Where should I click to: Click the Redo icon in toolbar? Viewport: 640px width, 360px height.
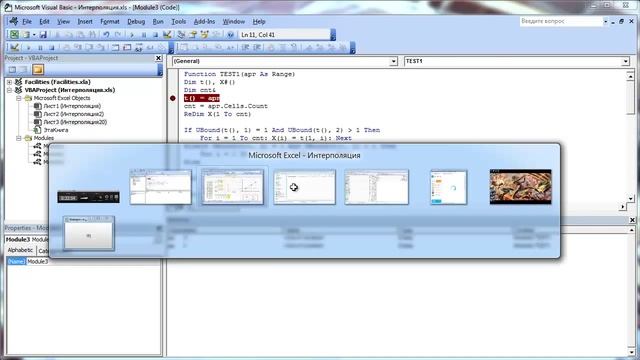pyautogui.click(x=118, y=35)
